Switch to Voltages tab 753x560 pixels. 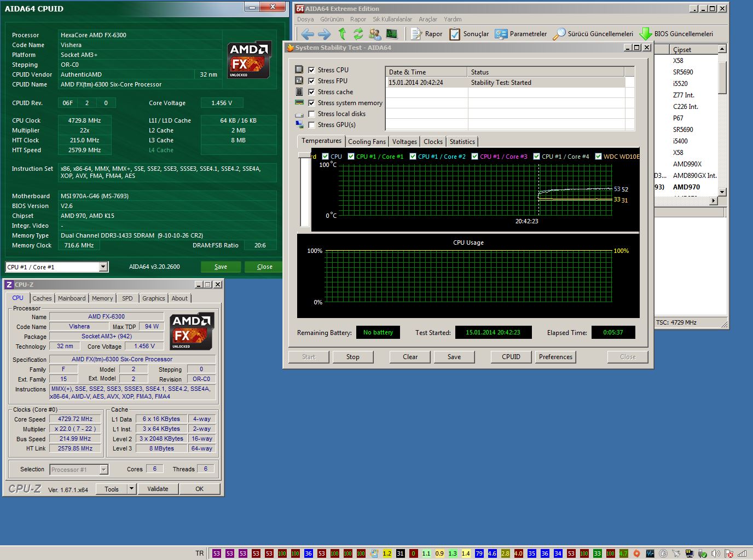[x=404, y=142]
